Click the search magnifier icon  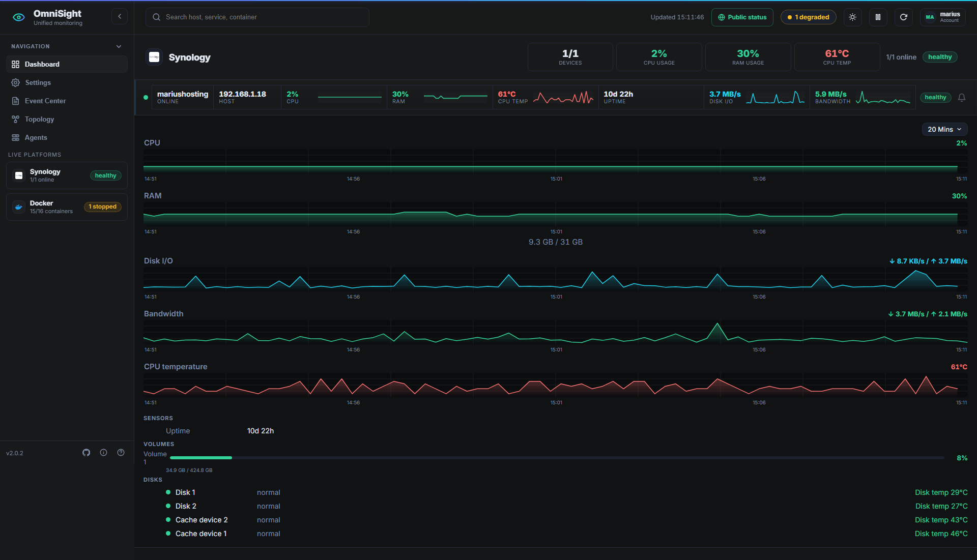(157, 17)
